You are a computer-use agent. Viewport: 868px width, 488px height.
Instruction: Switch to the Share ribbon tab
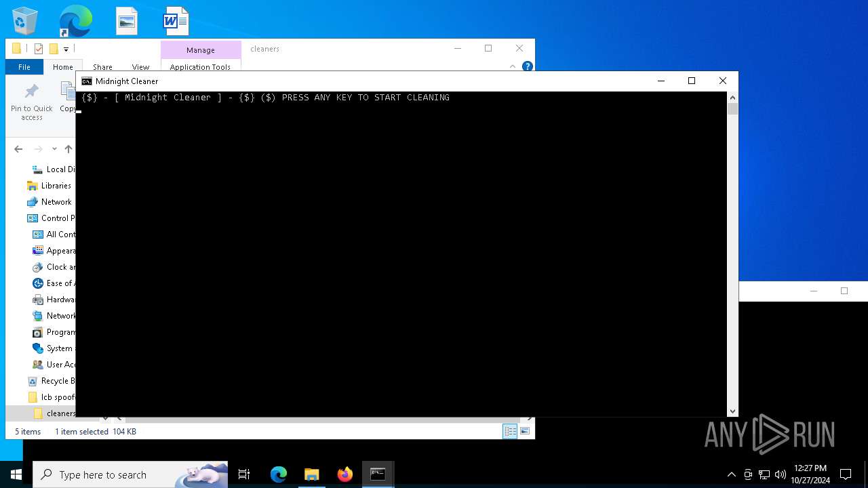click(102, 67)
